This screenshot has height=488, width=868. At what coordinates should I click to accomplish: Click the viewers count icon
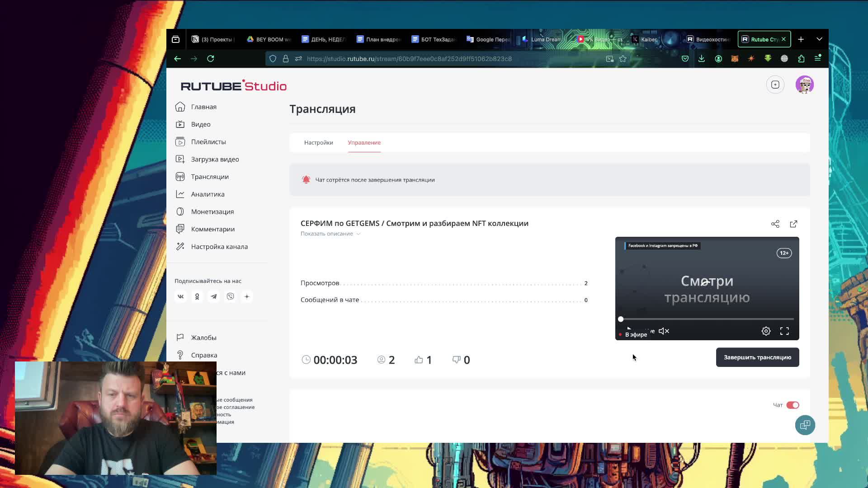(382, 360)
